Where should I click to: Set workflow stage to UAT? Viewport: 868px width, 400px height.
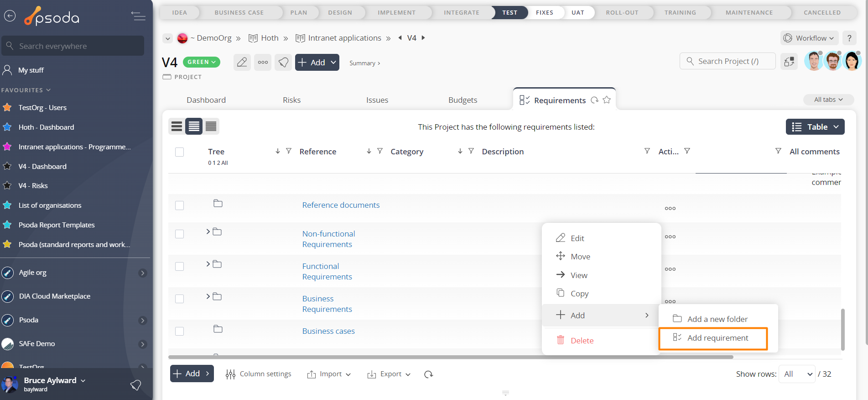pyautogui.click(x=577, y=12)
